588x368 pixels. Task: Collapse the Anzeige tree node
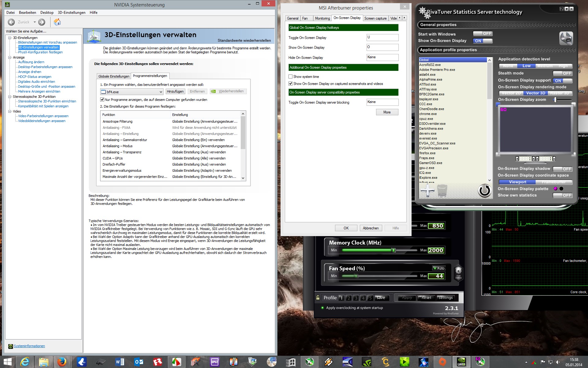[9, 57]
